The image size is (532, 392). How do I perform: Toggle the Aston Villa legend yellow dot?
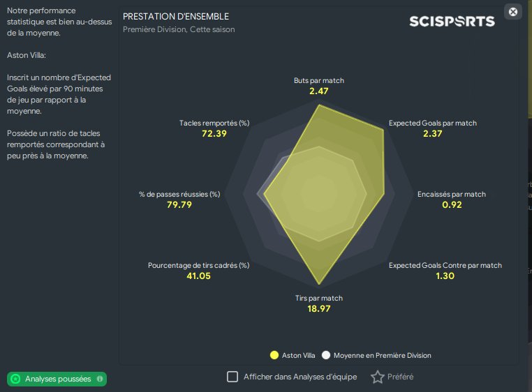point(274,355)
